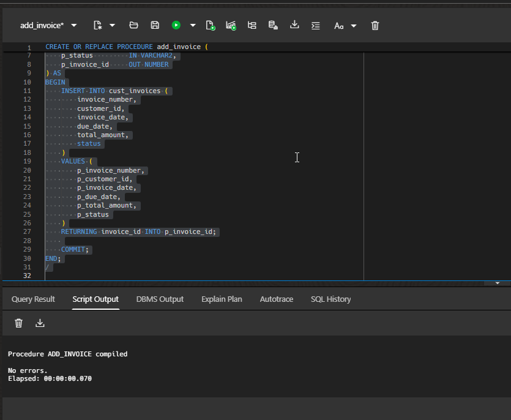511x420 pixels.
Task: Clear the worksheet with trash icon
Action: (375, 25)
